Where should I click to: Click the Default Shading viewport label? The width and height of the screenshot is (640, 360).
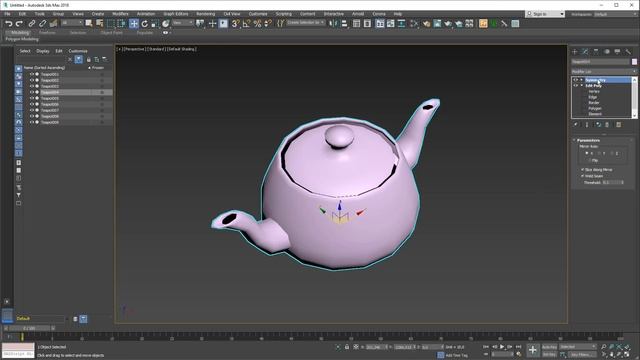(182, 49)
